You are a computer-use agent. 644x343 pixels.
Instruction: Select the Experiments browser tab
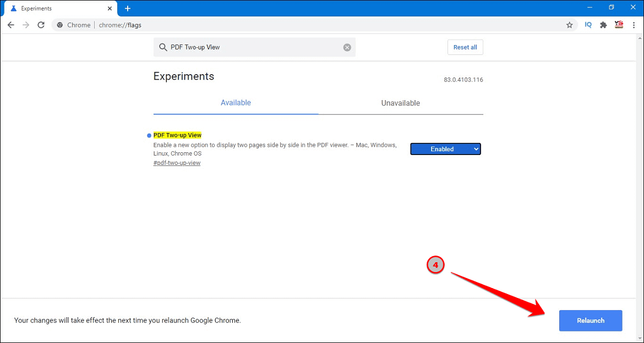point(61,8)
